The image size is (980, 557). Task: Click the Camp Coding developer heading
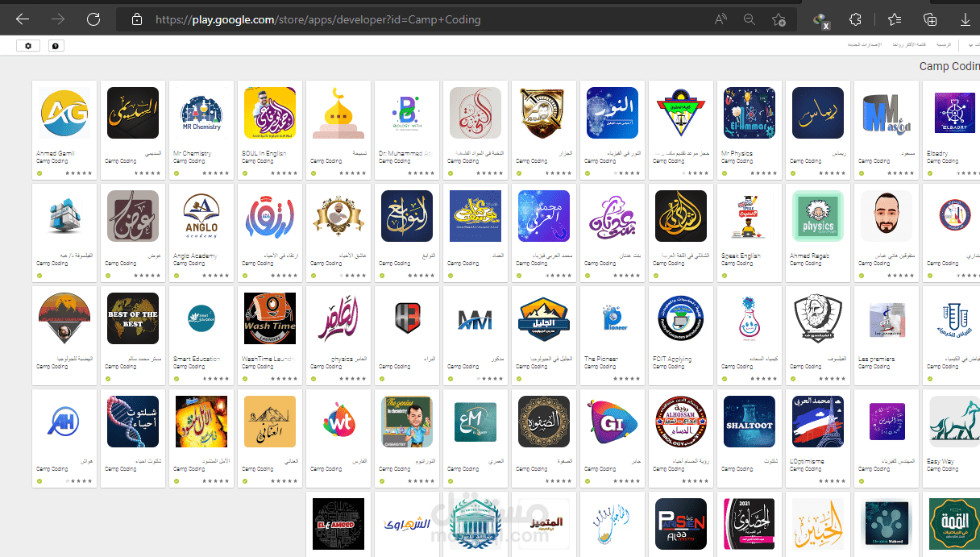(x=949, y=66)
